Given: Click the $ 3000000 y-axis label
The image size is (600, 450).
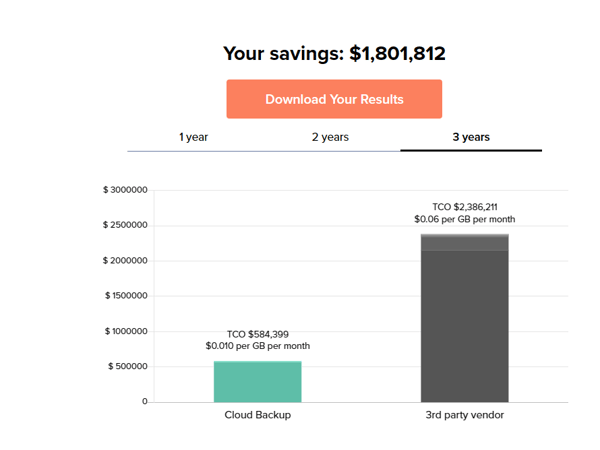Looking at the screenshot, I should [x=125, y=190].
